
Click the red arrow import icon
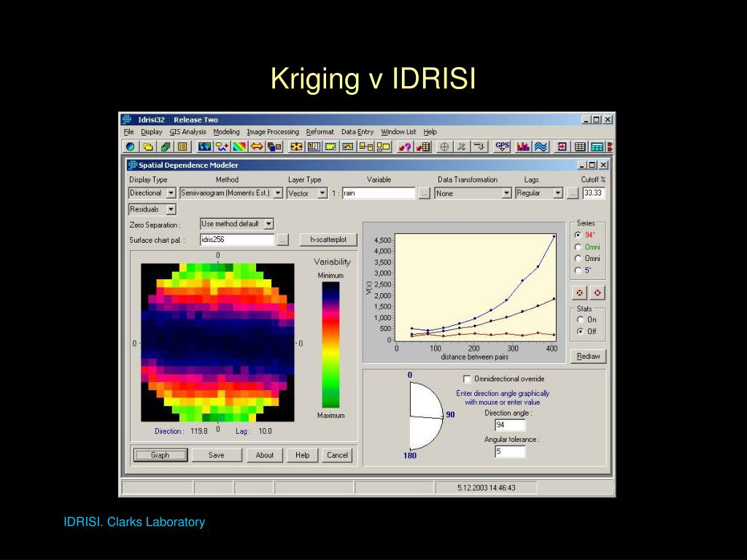coord(562,147)
